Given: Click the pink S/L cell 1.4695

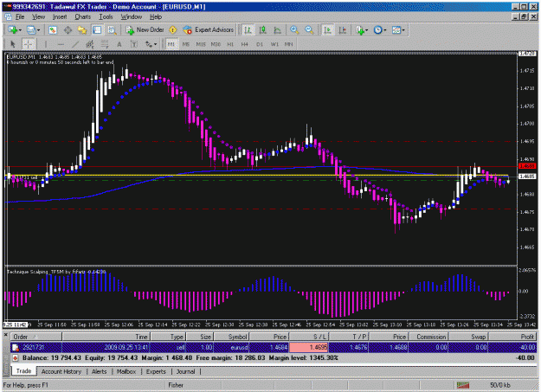Looking at the screenshot, I should (x=308, y=347).
